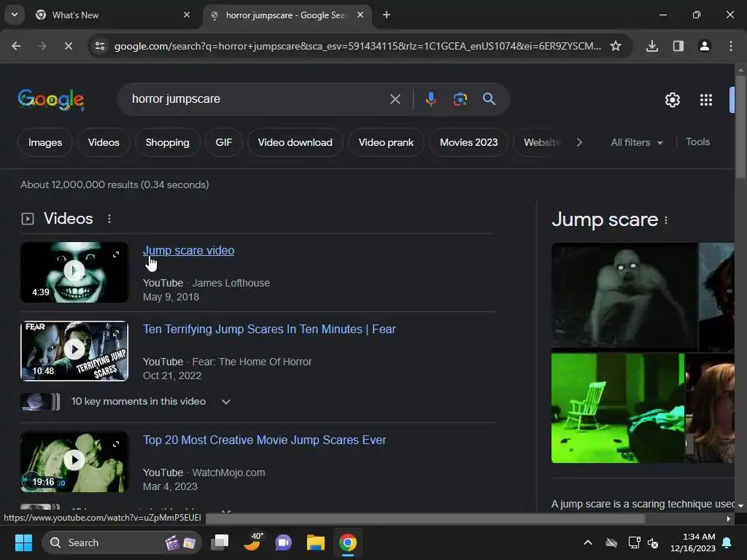Show hidden system tray icons
747x560 pixels.
point(588,542)
